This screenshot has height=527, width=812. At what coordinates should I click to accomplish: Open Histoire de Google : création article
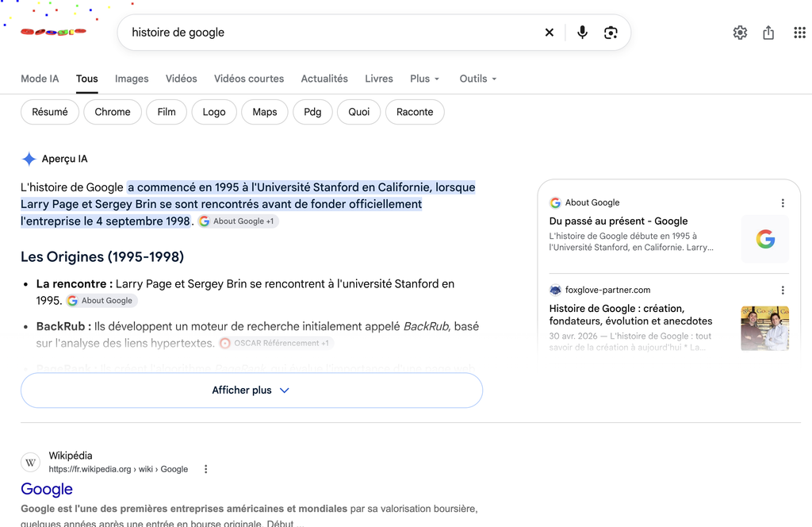coord(630,314)
